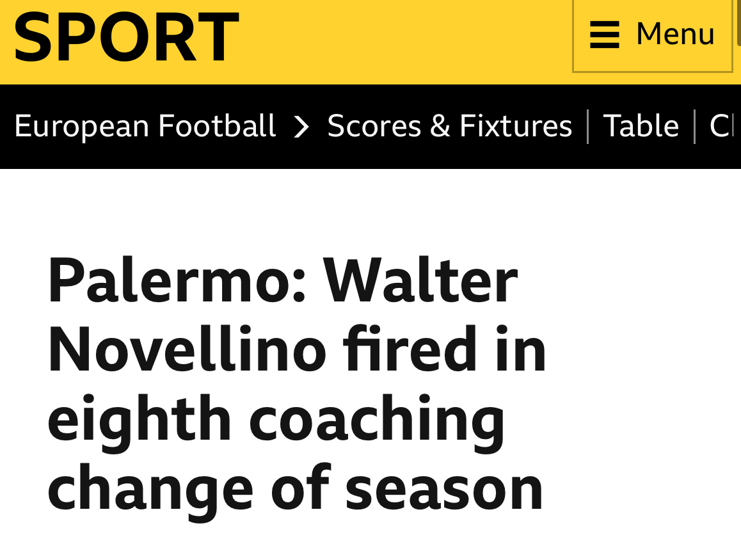This screenshot has height=560, width=741.
Task: Click the word season in the headline
Action: [x=444, y=490]
